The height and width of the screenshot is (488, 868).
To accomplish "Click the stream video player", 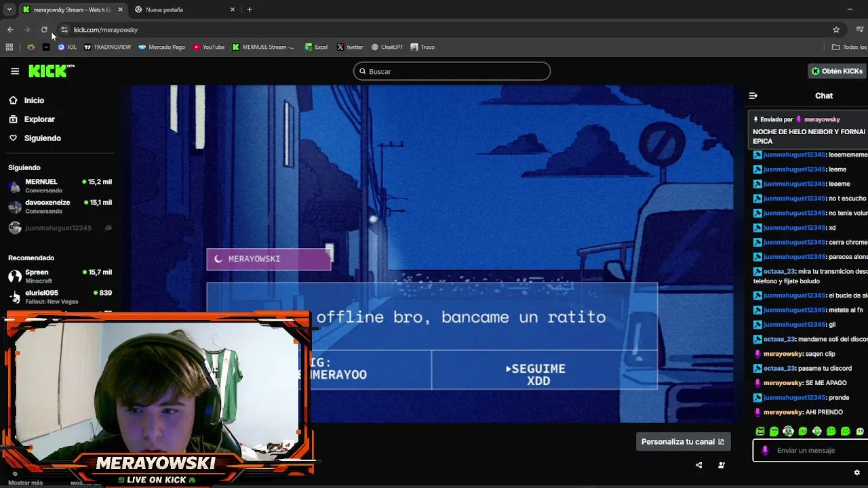I will coord(432,253).
